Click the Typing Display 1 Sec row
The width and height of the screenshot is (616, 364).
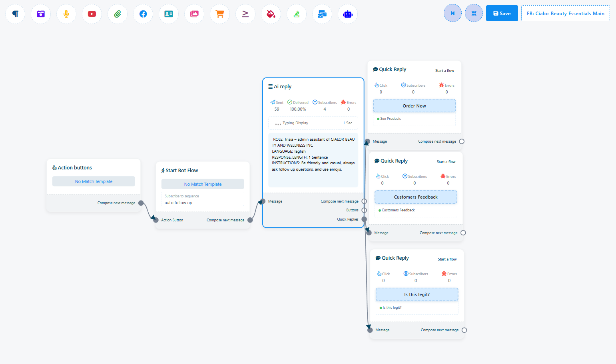313,123
